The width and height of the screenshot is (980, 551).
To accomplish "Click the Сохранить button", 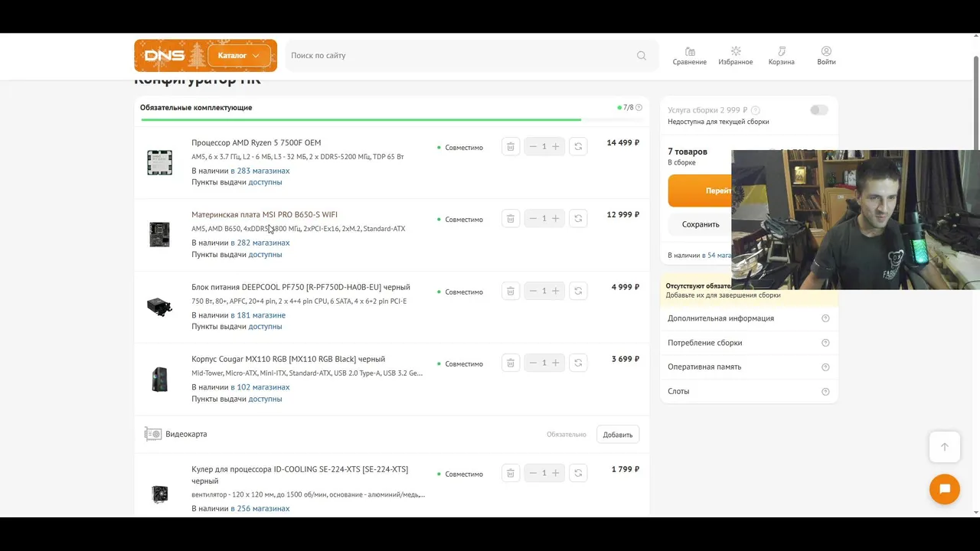I will coord(701,224).
